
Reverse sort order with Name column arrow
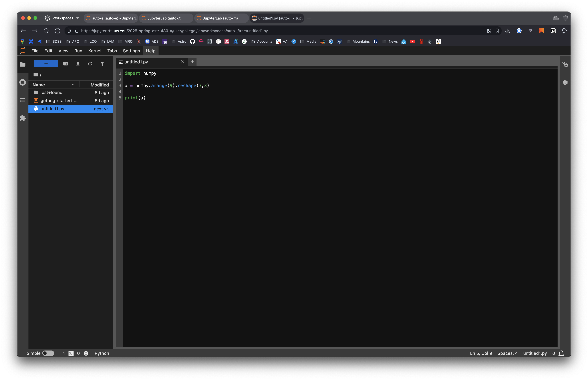click(x=73, y=85)
